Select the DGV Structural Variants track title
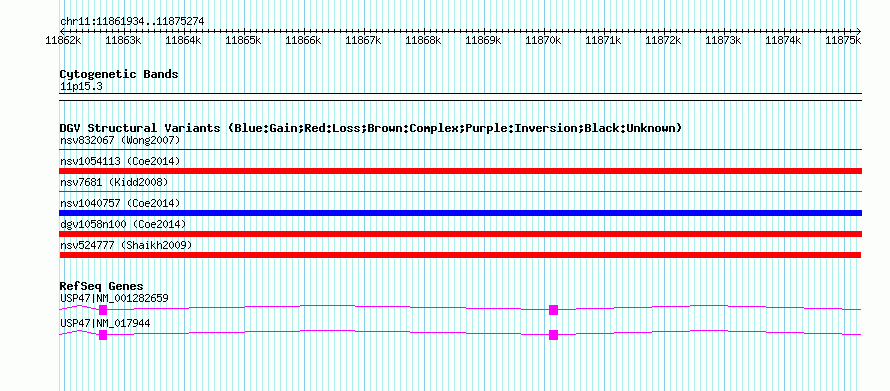The width and height of the screenshot is (890, 391). (371, 128)
